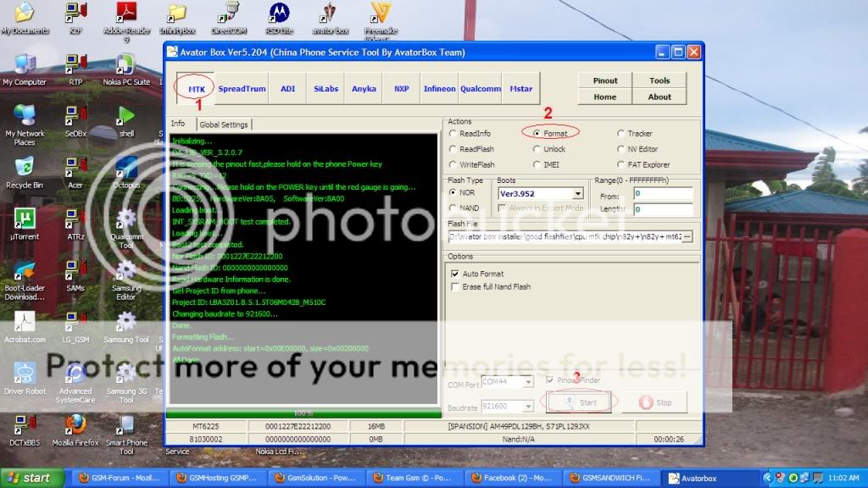Choose NAND as the flash type
This screenshot has height=488, width=868.
tap(453, 208)
